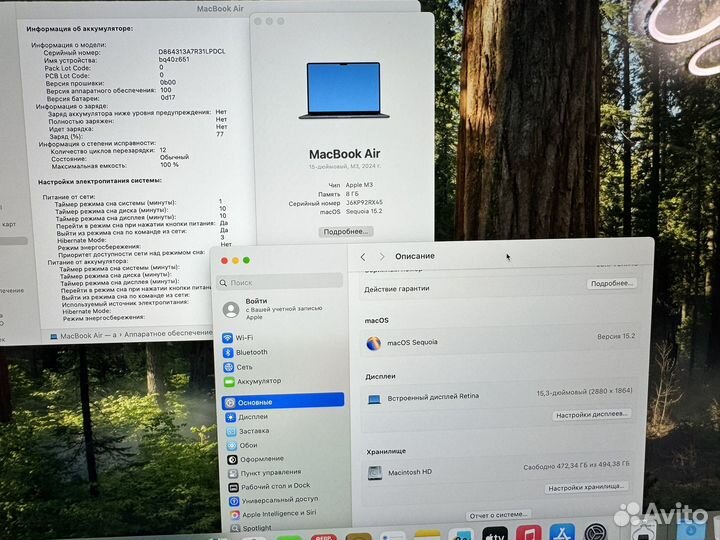
Task: Open Apple TV from the Dock
Action: coord(495,533)
